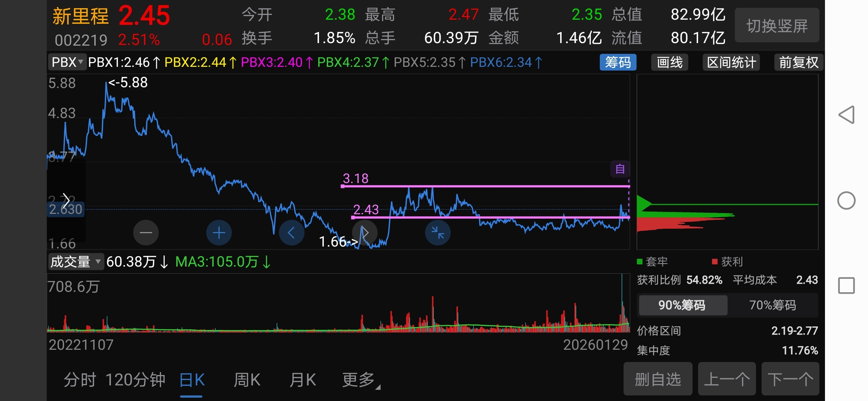
Task: Switch to the 120分钟 tab
Action: 135,380
